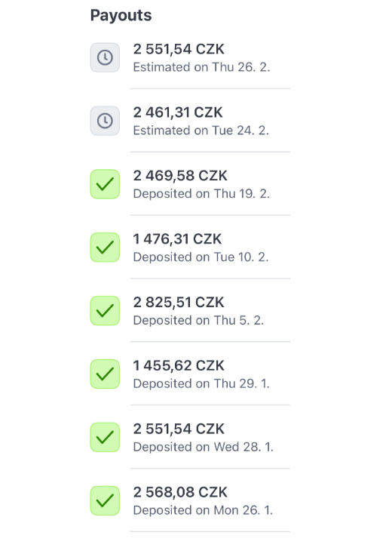The image size is (392, 554).
Task: Click 'Estimated on Thu 26. 2.' text
Action: pos(201,67)
